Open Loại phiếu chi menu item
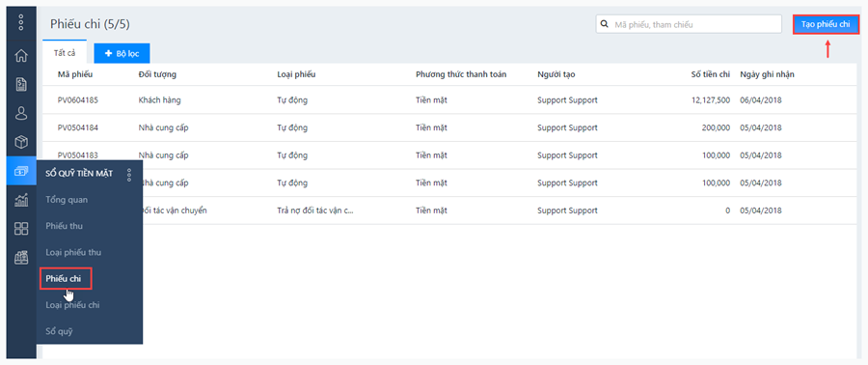Screen dimensions: 868x365 [x=72, y=305]
